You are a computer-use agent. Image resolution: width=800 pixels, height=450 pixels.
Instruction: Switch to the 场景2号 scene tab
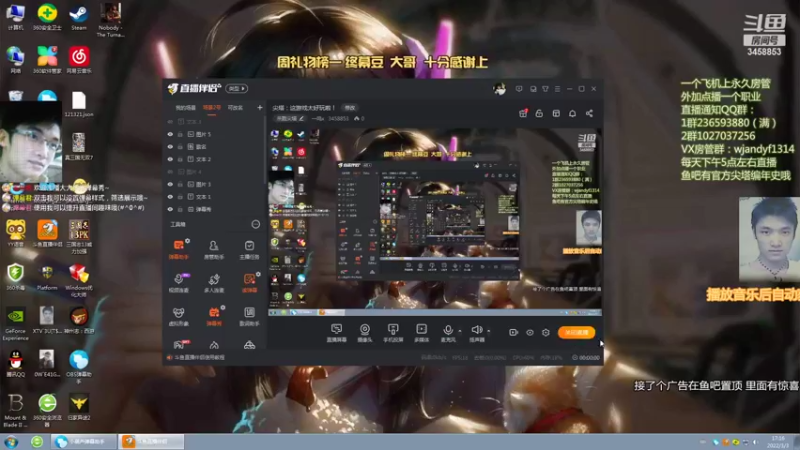(212, 108)
